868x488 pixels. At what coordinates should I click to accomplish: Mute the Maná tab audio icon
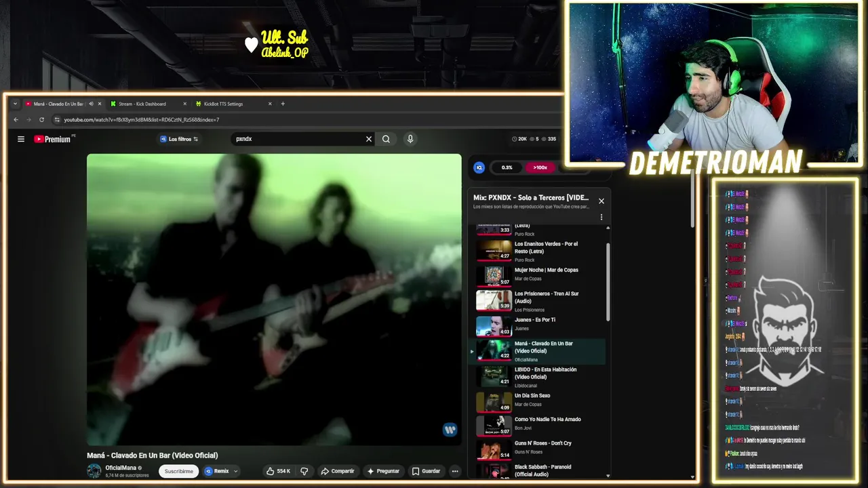click(91, 104)
